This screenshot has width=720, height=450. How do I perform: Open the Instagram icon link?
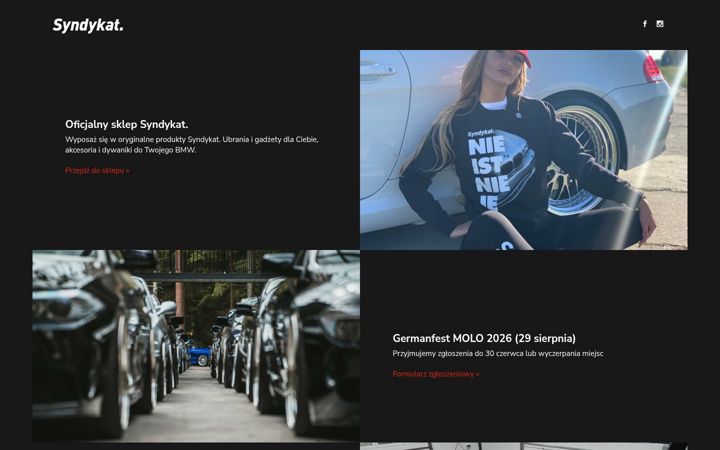[x=660, y=24]
